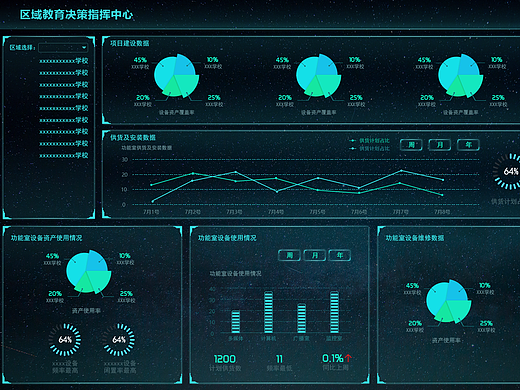The width and height of the screenshot is (520, 390).
Task: Click the 功能室设备资产使用情况 heading
Action: [x=46, y=238]
